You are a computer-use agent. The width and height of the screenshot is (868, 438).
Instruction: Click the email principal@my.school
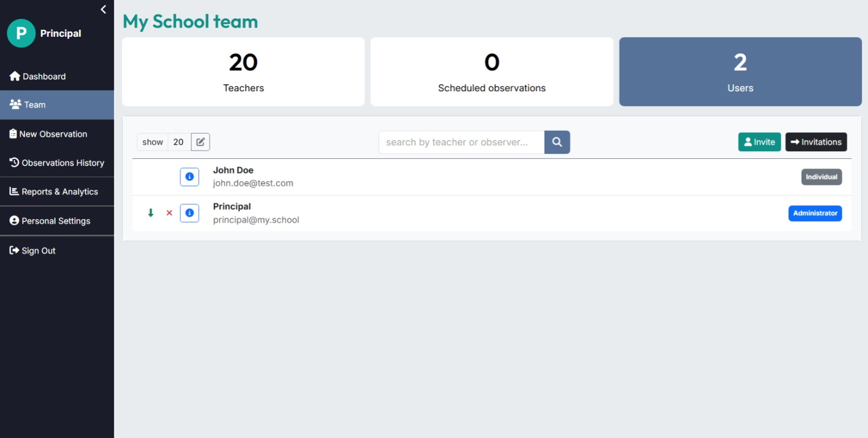tap(256, 220)
